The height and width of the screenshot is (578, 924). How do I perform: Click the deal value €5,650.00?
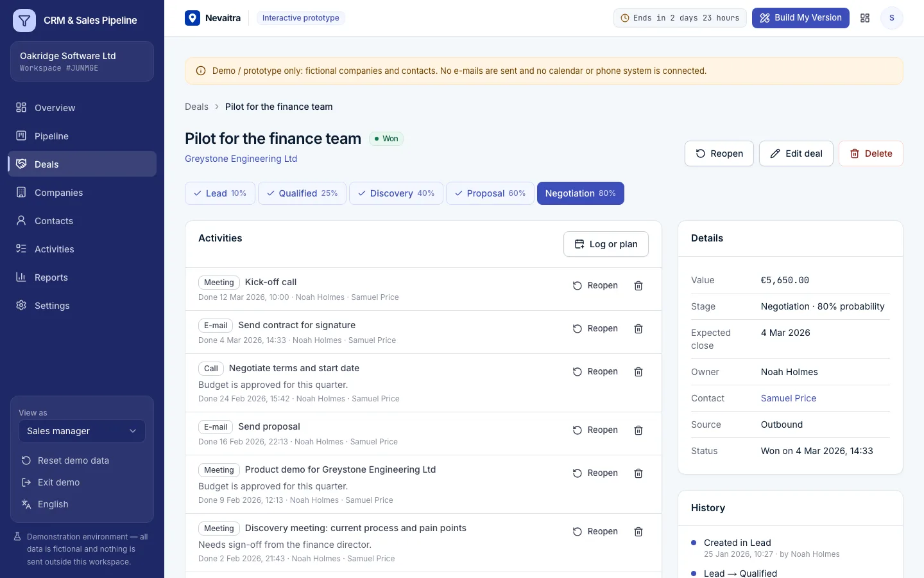(785, 280)
